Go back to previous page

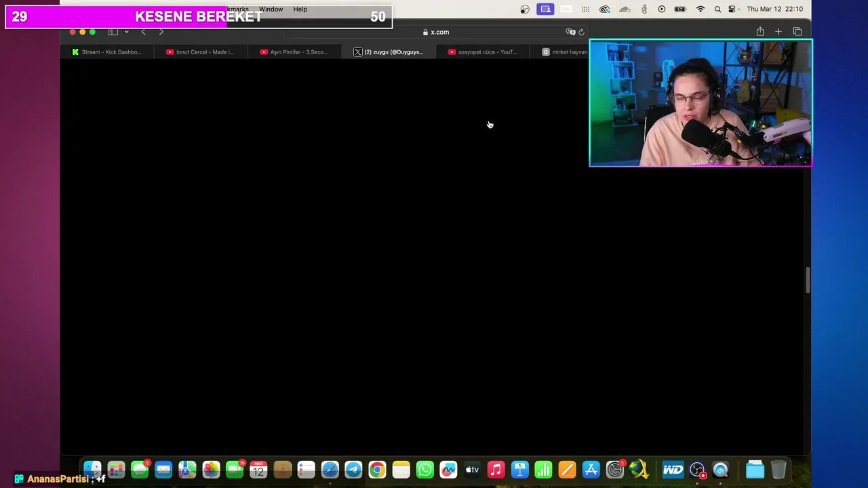[143, 32]
